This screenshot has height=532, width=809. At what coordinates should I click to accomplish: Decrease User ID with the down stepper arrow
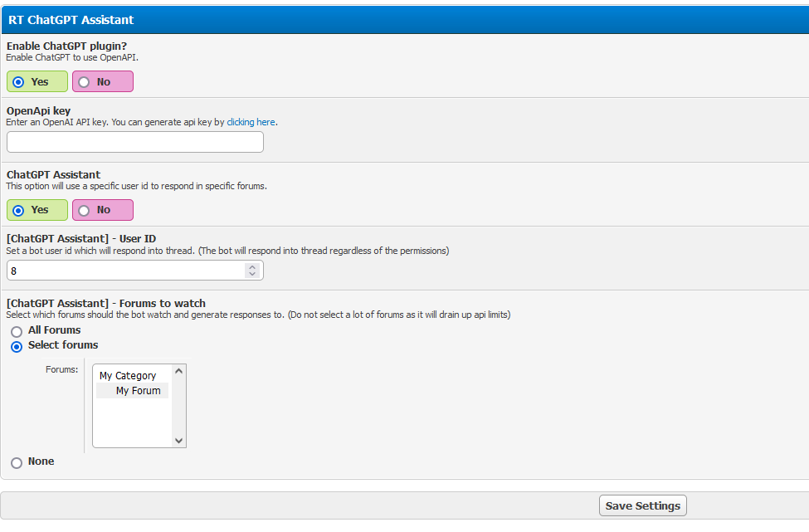[x=252, y=274]
